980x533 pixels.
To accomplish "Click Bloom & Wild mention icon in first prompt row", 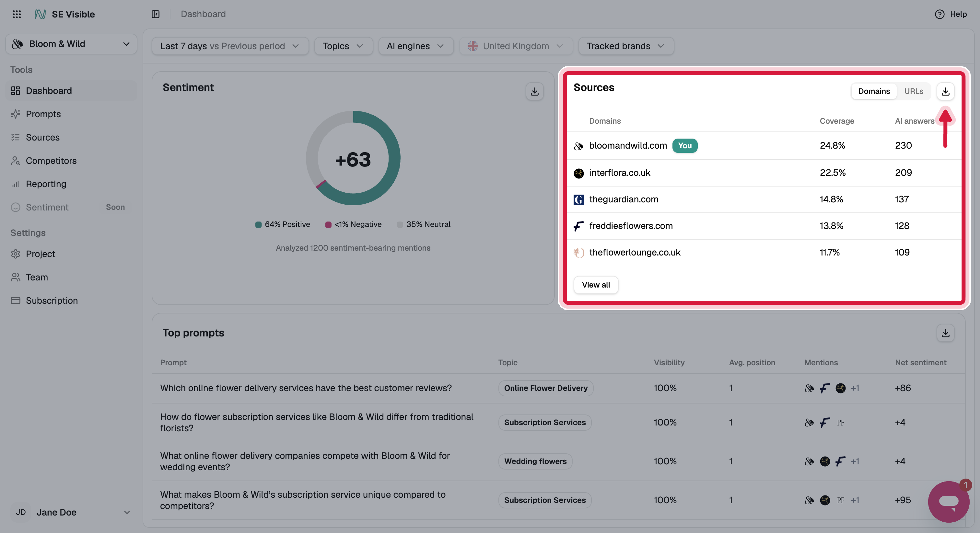I will click(809, 388).
